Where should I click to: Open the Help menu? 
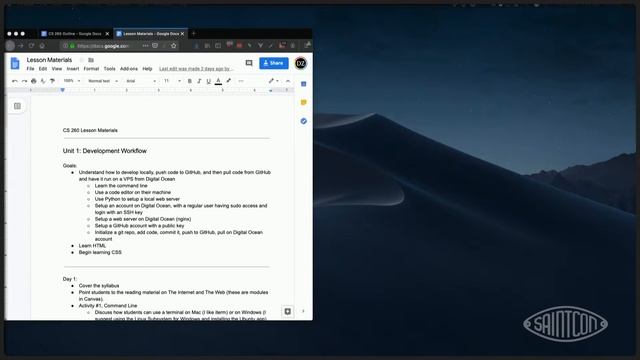[x=147, y=69]
